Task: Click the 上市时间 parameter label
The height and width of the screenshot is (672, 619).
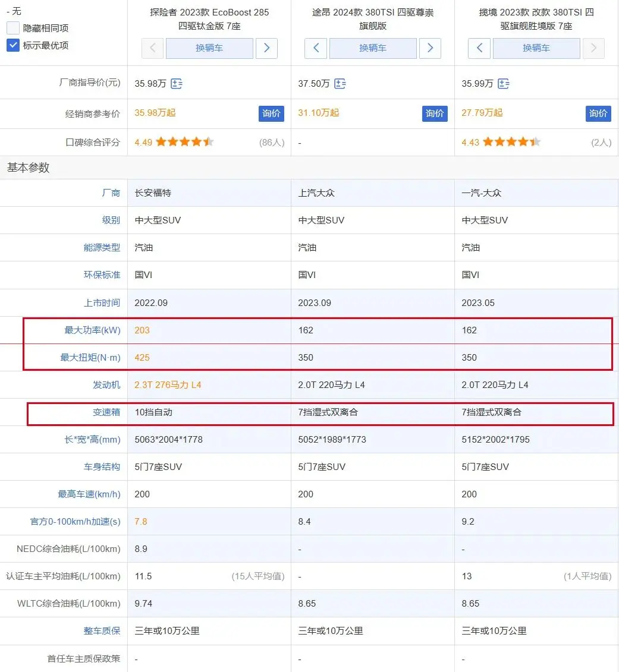Action: tap(102, 303)
